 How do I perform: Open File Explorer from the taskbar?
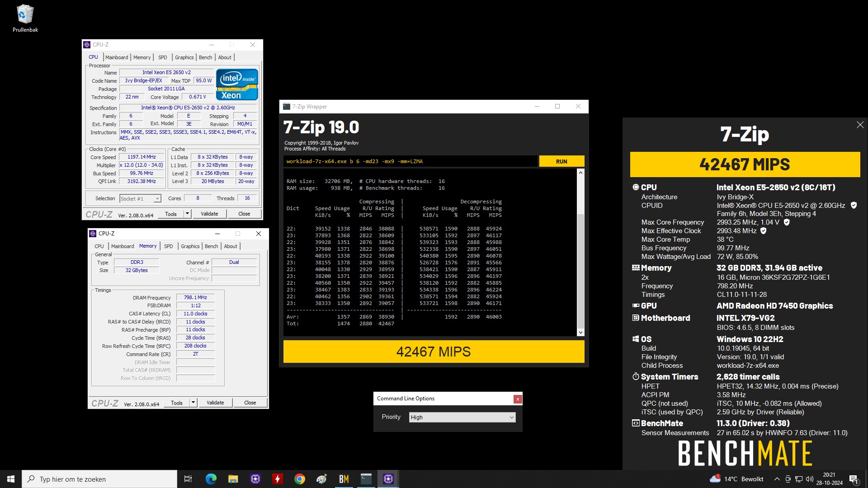point(233,479)
